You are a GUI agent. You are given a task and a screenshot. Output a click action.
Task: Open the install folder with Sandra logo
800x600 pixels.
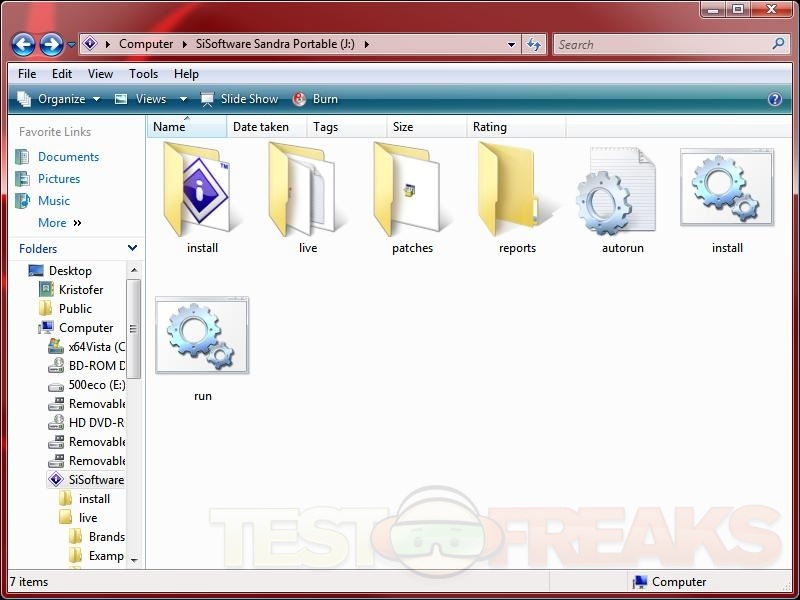pos(202,190)
